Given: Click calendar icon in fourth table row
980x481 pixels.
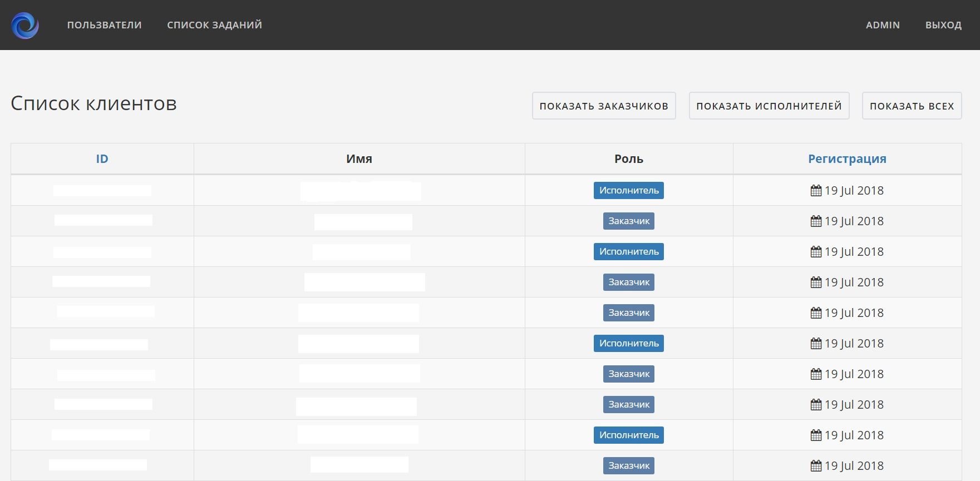Looking at the screenshot, I should tap(816, 282).
